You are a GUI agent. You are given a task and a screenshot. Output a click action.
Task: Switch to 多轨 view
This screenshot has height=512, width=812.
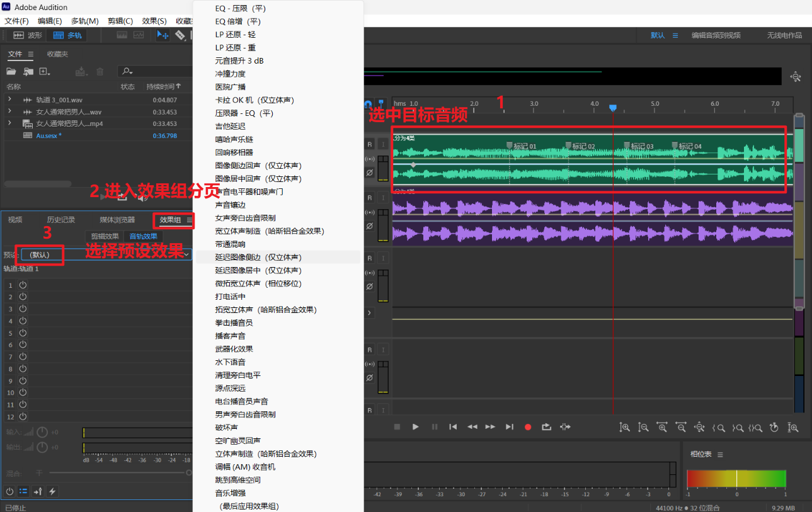point(67,35)
